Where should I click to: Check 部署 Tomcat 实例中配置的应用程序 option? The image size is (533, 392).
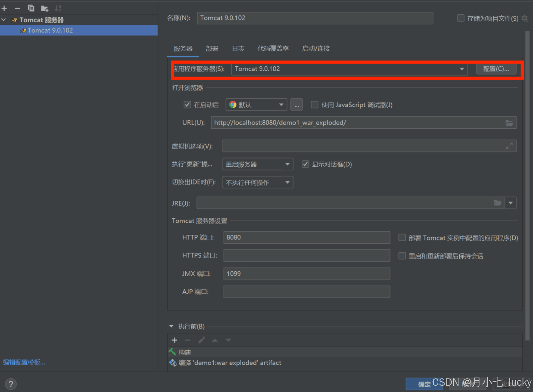[402, 238]
